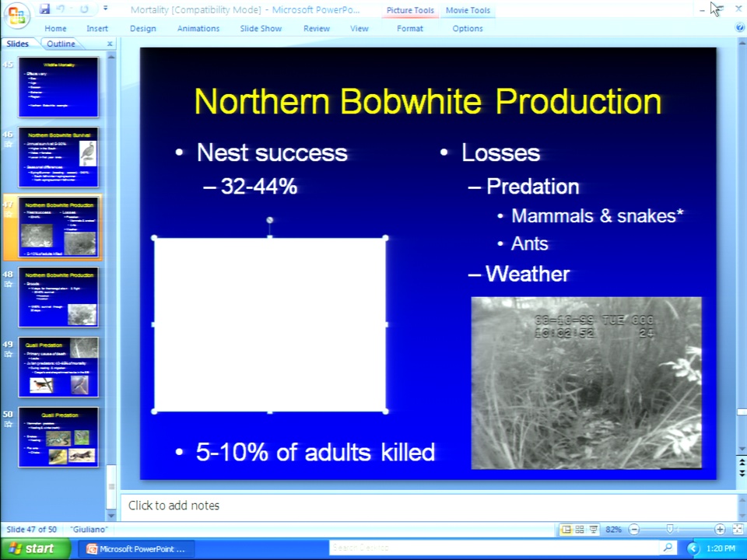Select slide 50 thumbnail
Screen dimensions: 747x560
click(58, 436)
